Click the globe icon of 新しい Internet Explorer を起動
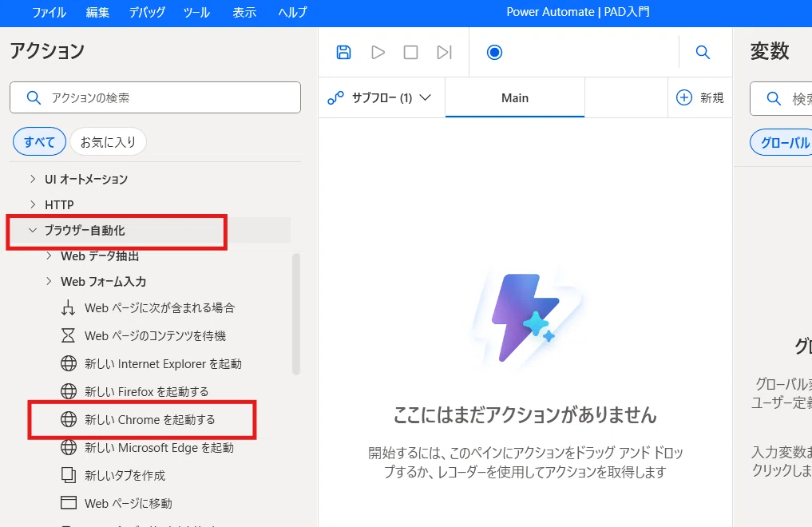The width and height of the screenshot is (812, 527). pos(69,363)
